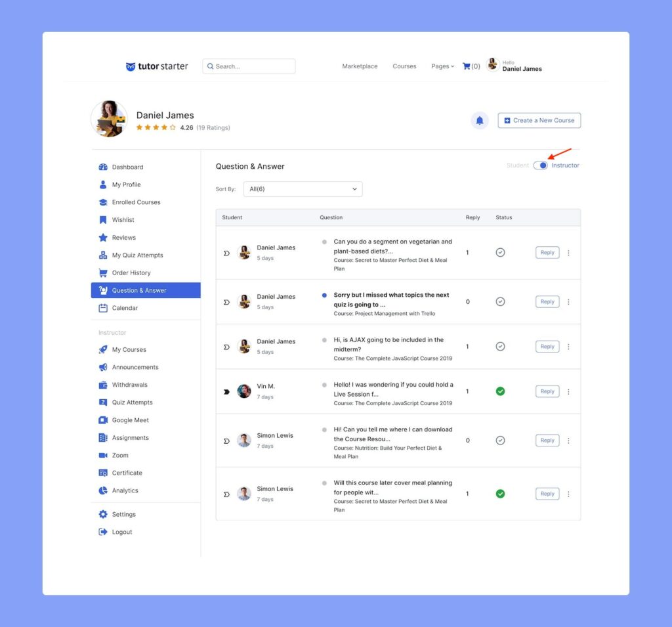Viewport: 672px width, 627px height.
Task: Click the Settings gear icon
Action: [103, 515]
